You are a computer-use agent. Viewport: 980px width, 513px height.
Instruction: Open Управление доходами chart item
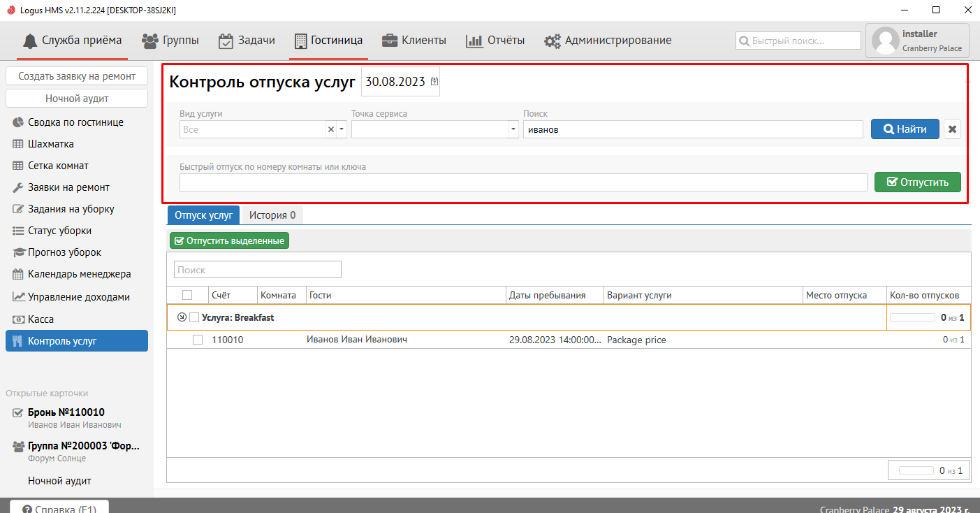click(x=78, y=297)
